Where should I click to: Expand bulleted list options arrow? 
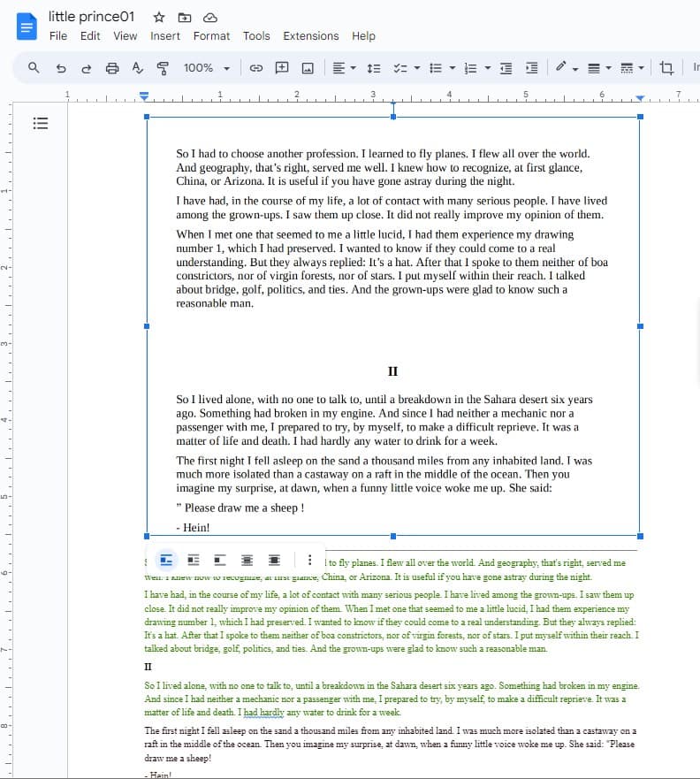pyautogui.click(x=453, y=68)
